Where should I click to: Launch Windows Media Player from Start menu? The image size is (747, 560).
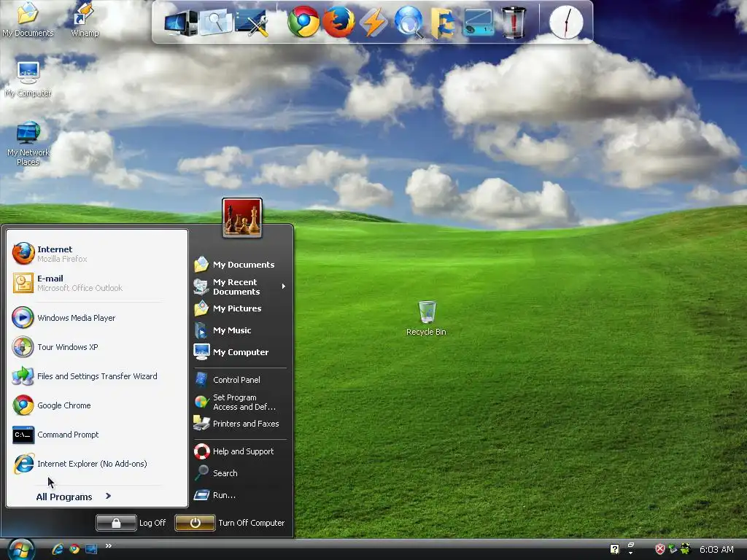pyautogui.click(x=98, y=318)
